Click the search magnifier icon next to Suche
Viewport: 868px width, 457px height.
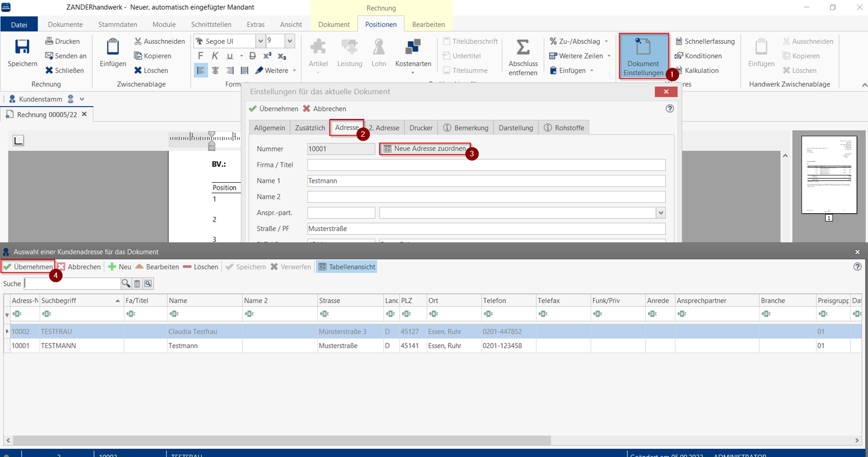tap(126, 283)
